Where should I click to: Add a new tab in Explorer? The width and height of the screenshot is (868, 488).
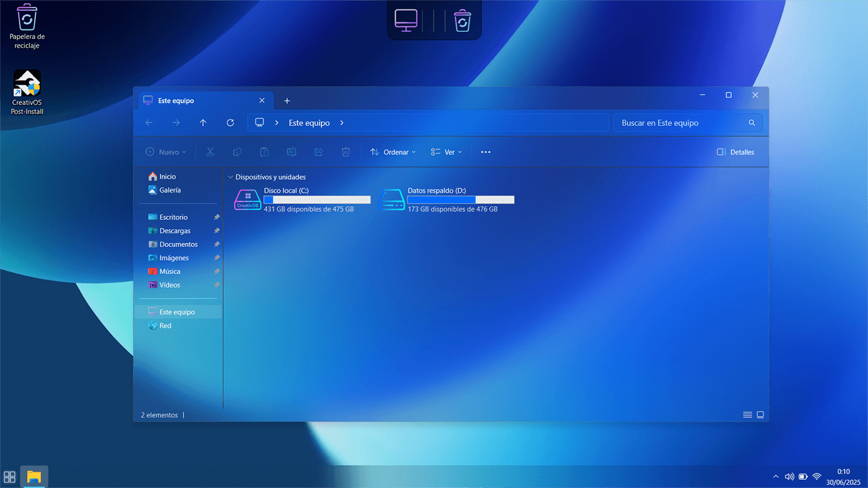[287, 101]
